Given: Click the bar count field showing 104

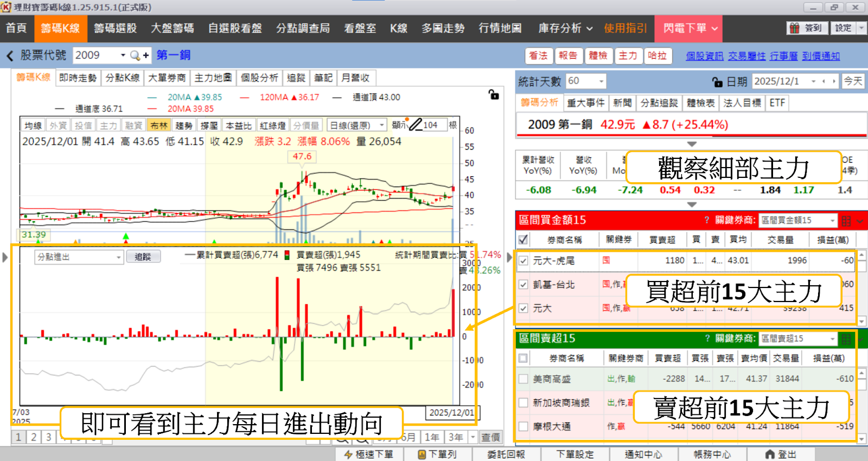Looking at the screenshot, I should pos(433,125).
